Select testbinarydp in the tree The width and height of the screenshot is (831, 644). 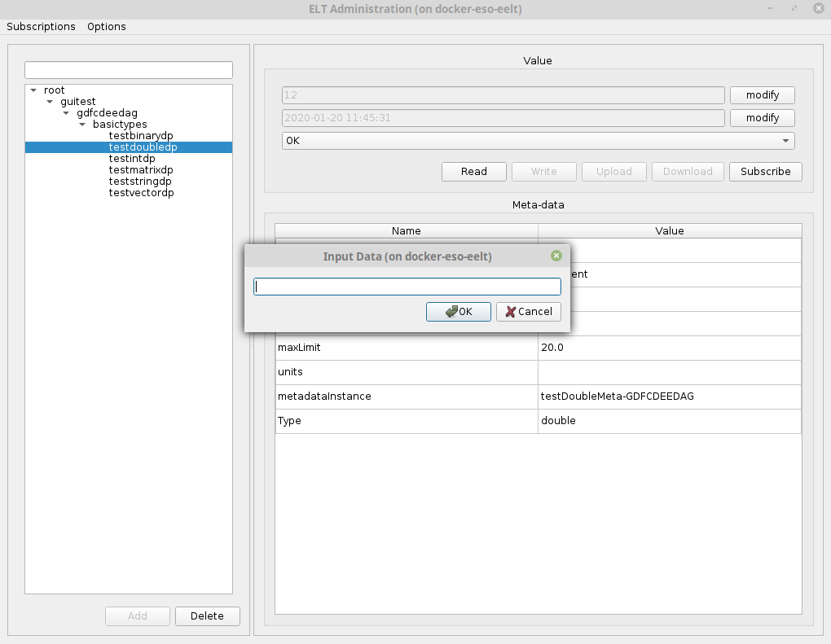tap(141, 136)
